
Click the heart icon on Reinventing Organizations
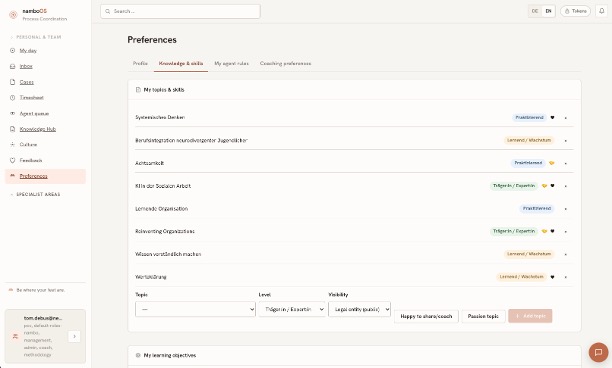click(x=552, y=231)
